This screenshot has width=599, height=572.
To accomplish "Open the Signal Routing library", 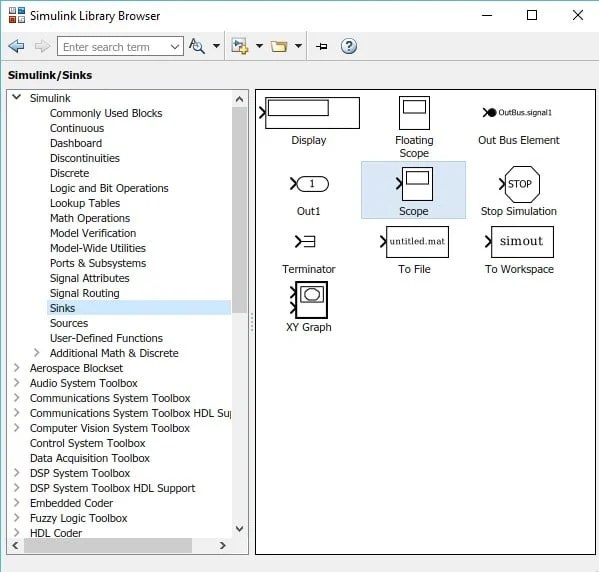I will [x=84, y=293].
